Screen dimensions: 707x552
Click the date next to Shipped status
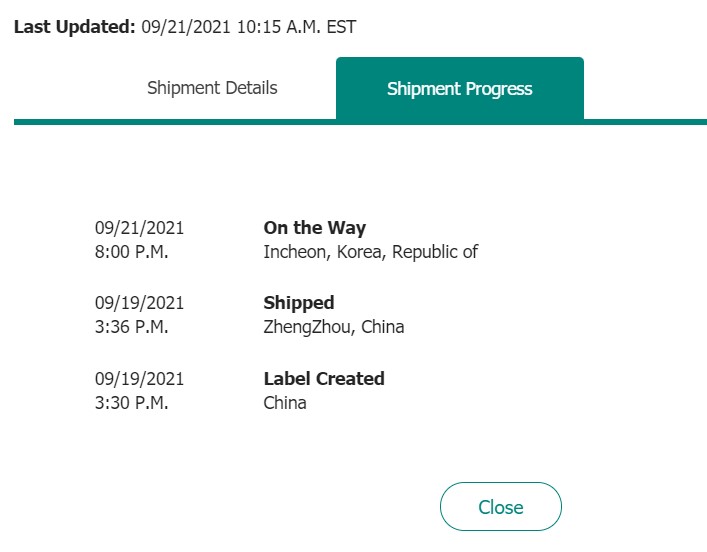coord(139,303)
